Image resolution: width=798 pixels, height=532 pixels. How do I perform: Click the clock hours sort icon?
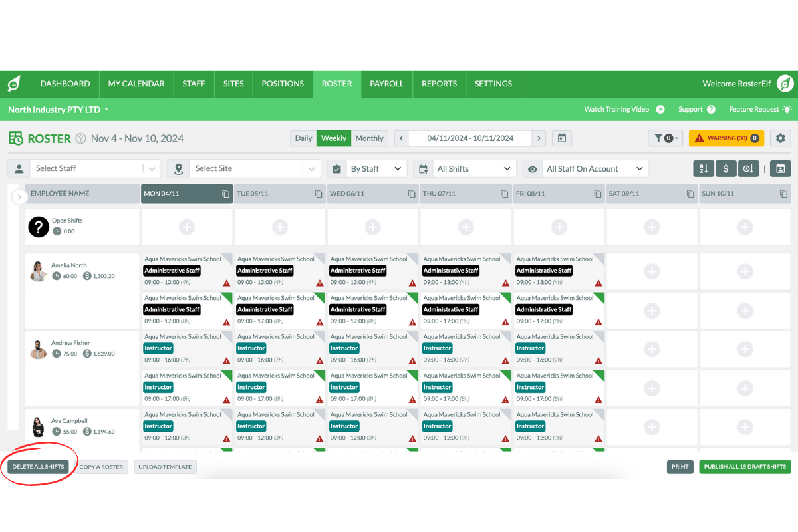(x=748, y=169)
